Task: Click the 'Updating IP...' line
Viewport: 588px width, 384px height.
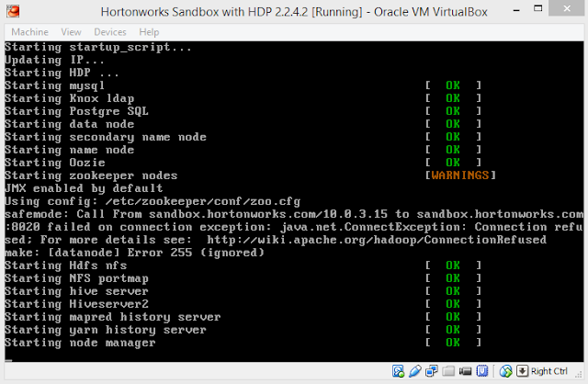Action: click(x=55, y=60)
